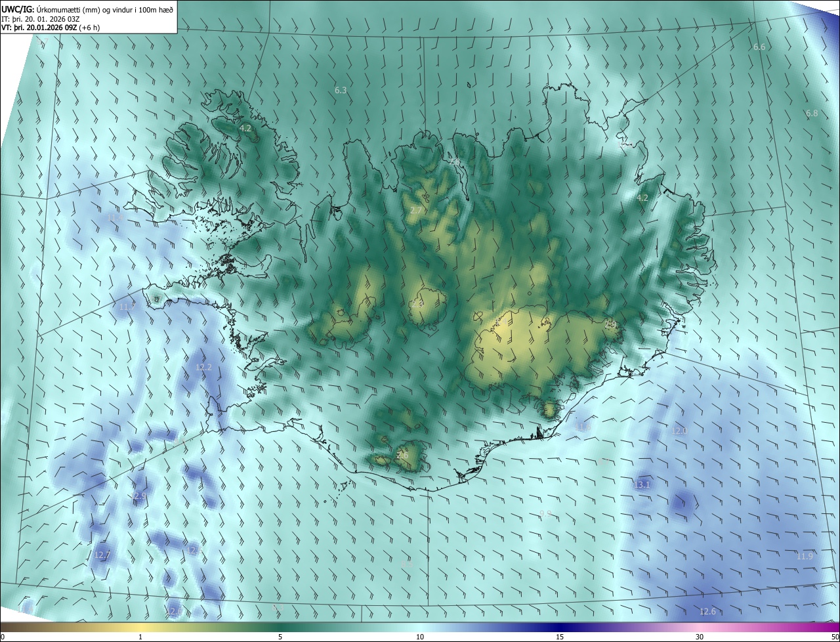
Task: Click the 8.3 value above the color bar
Action: pos(278,609)
